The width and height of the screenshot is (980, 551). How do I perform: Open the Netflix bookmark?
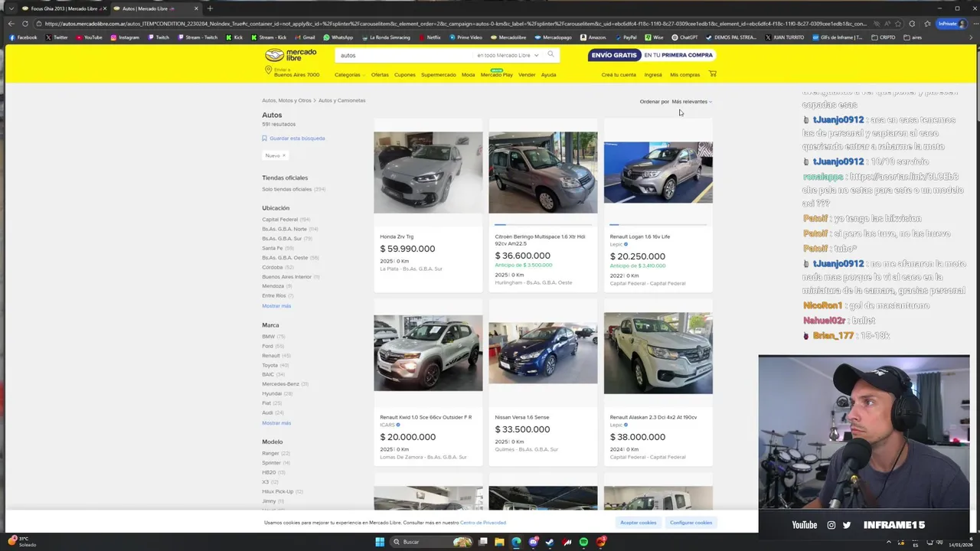click(430, 37)
